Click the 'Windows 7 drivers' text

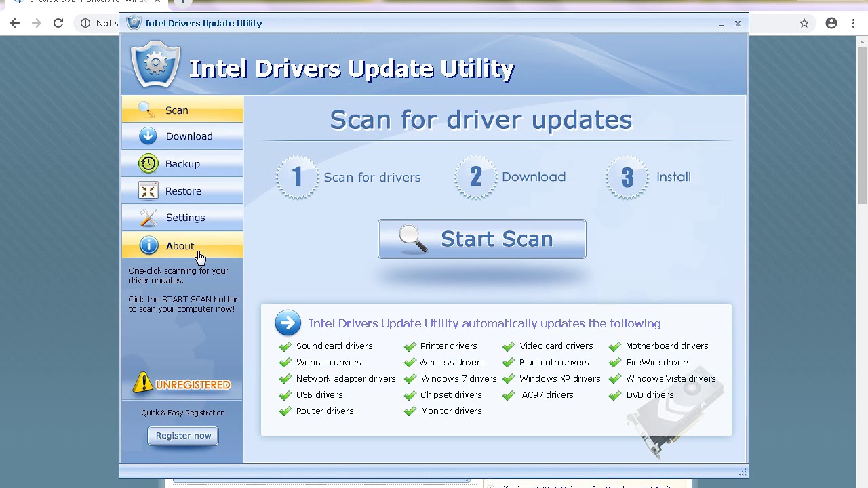(458, 379)
